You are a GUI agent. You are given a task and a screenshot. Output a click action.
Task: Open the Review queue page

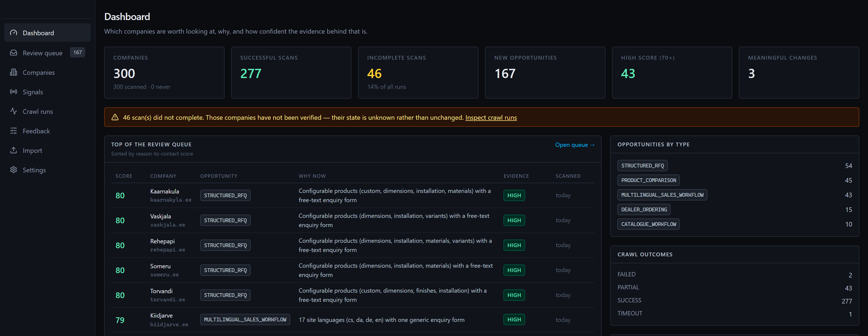(47, 53)
